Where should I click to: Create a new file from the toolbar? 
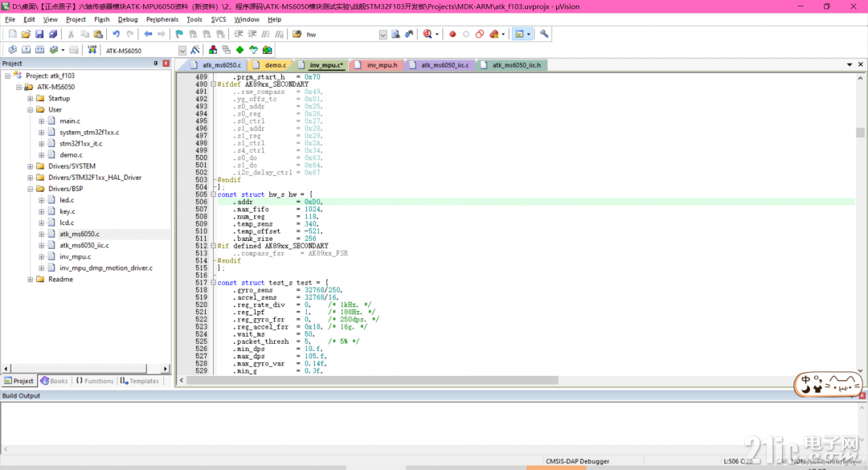pos(12,35)
